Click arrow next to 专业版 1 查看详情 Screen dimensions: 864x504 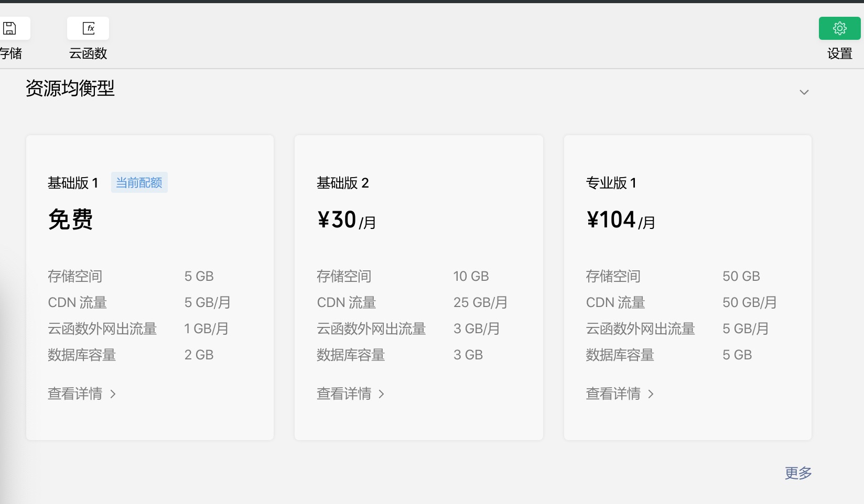pos(651,394)
